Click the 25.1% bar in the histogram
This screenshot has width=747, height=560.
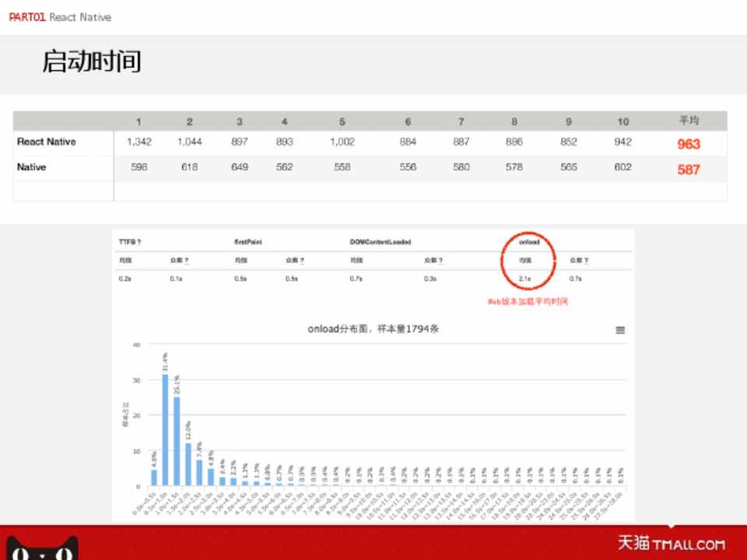[177, 441]
